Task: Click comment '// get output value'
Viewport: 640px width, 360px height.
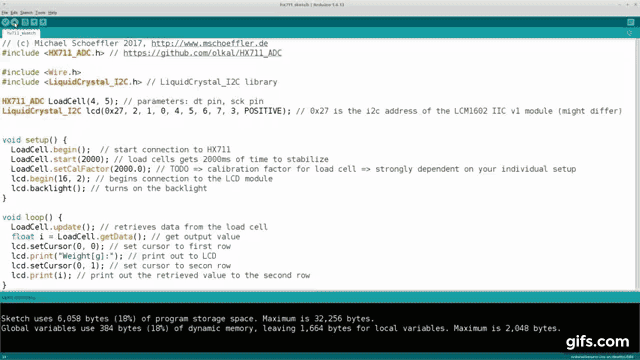Action: (196, 237)
